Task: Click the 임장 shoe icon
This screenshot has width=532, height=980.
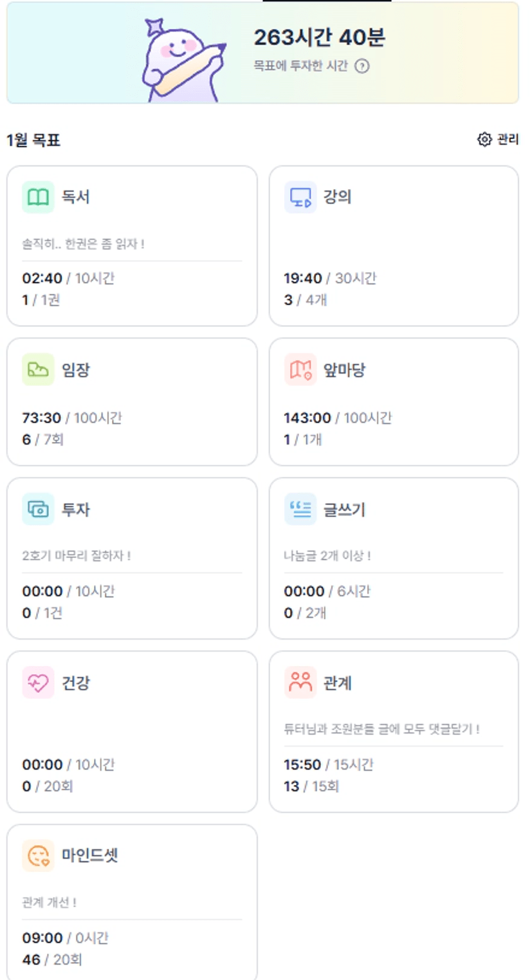Action: tap(38, 370)
